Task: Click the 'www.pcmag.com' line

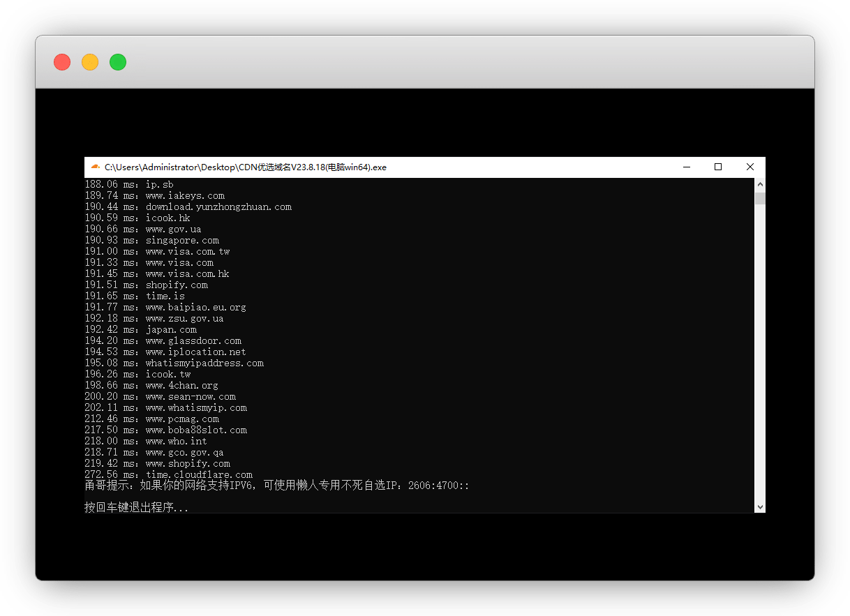Action: (x=151, y=419)
